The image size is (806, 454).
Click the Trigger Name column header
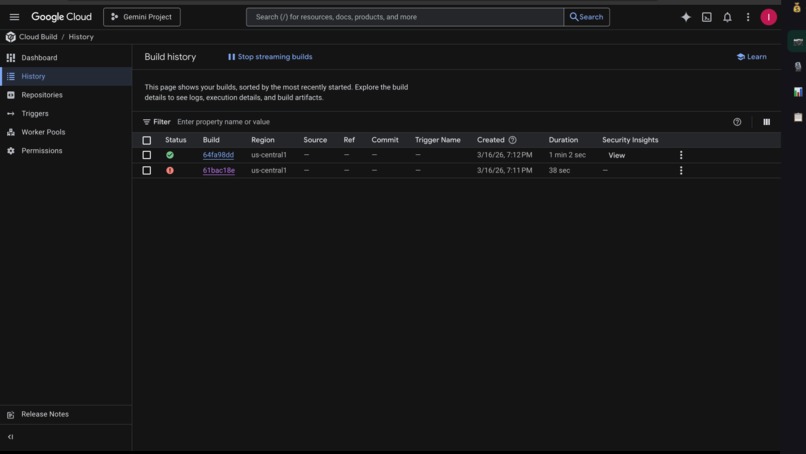[x=438, y=140]
